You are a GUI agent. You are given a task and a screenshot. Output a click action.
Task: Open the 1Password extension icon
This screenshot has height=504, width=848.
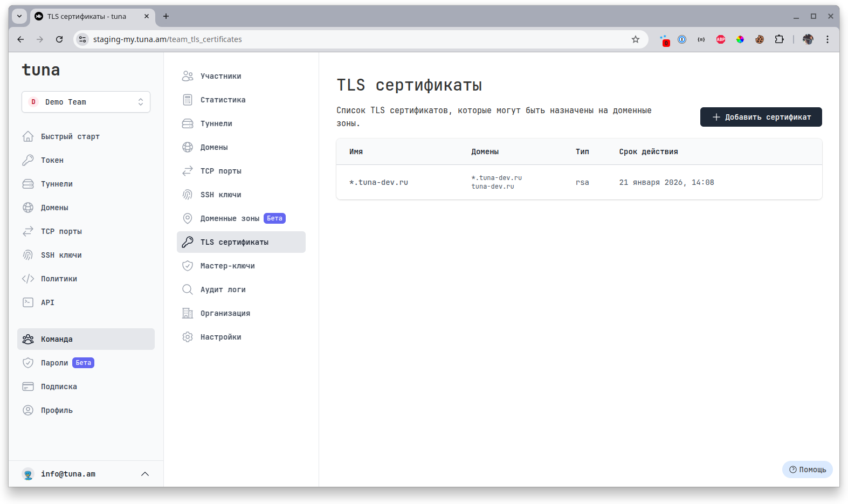click(x=682, y=39)
